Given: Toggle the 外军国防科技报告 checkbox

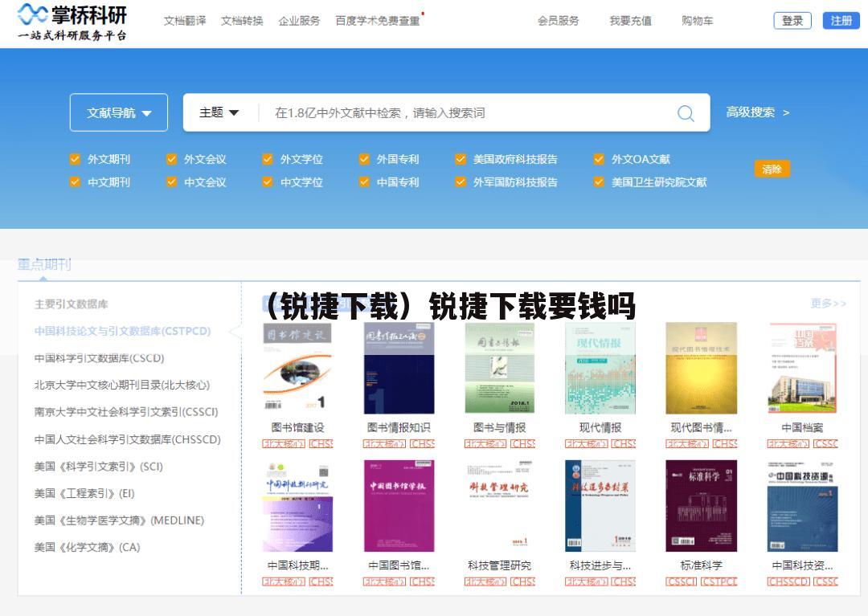Looking at the screenshot, I should point(461,182).
